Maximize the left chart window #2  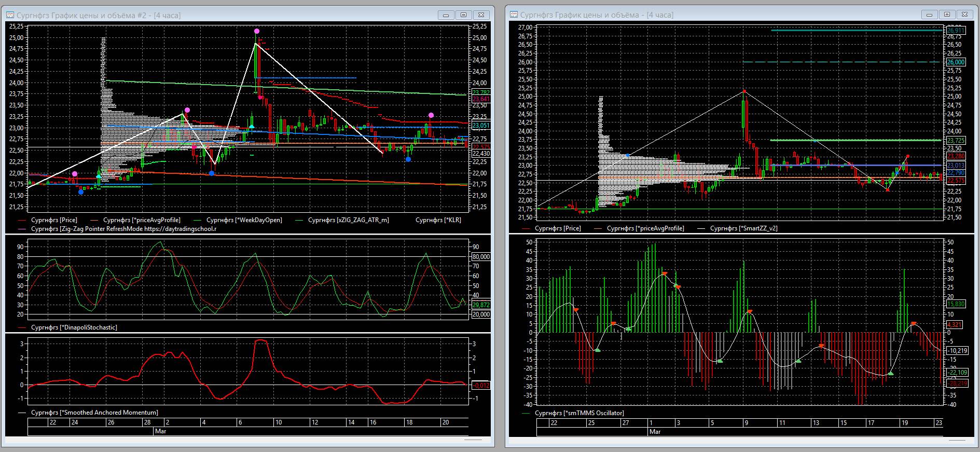tap(464, 15)
